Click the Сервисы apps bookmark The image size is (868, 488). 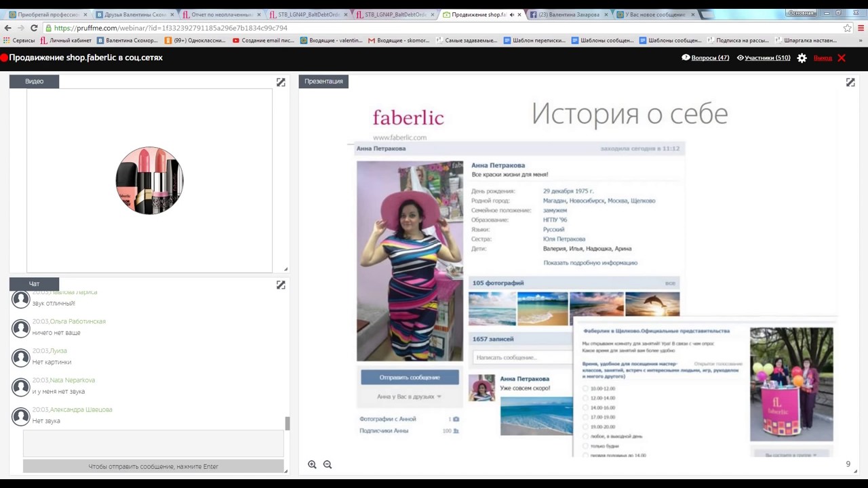pos(18,40)
